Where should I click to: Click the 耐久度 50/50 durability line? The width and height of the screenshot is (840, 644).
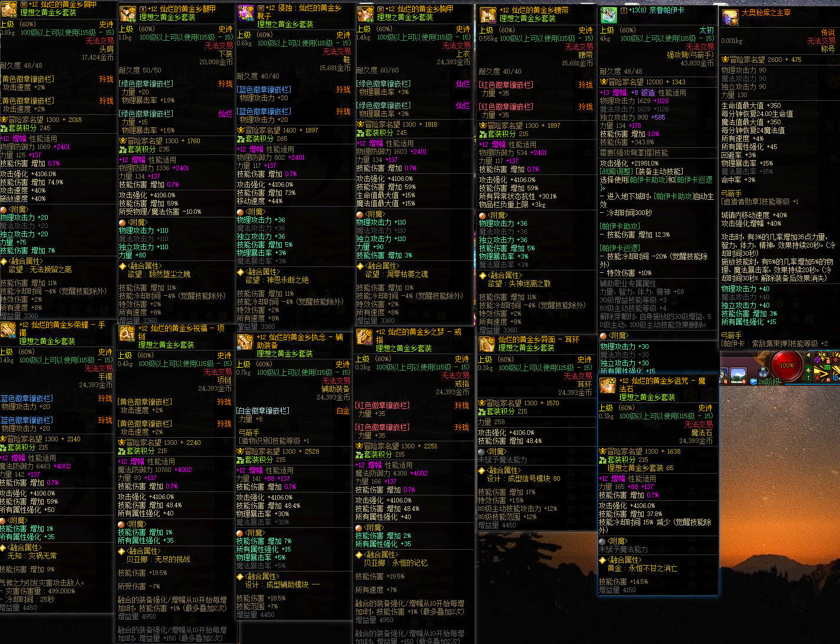tap(140, 70)
